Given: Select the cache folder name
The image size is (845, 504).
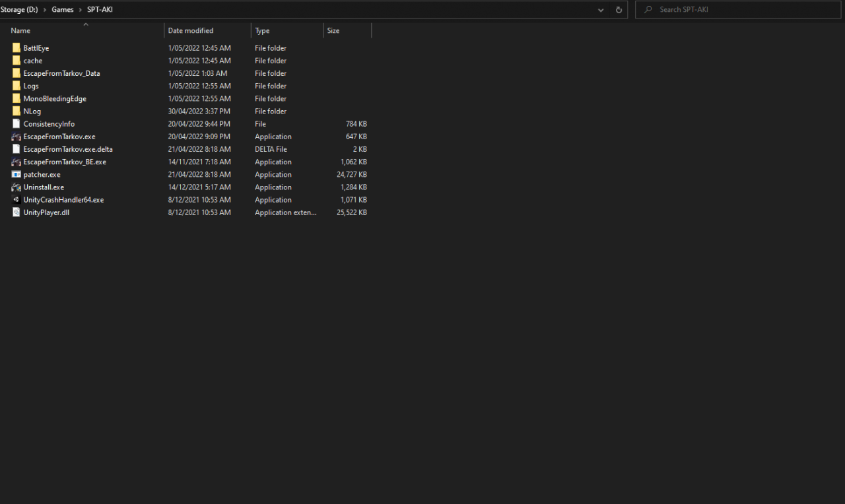Looking at the screenshot, I should tap(33, 61).
